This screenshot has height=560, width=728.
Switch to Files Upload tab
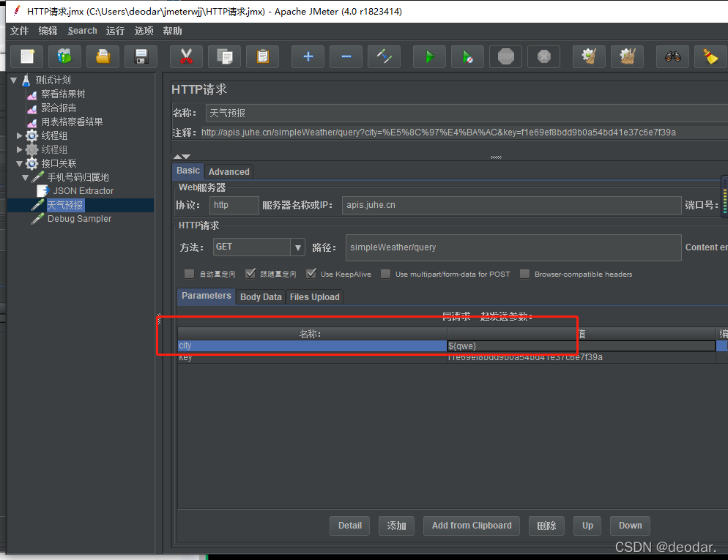point(315,297)
